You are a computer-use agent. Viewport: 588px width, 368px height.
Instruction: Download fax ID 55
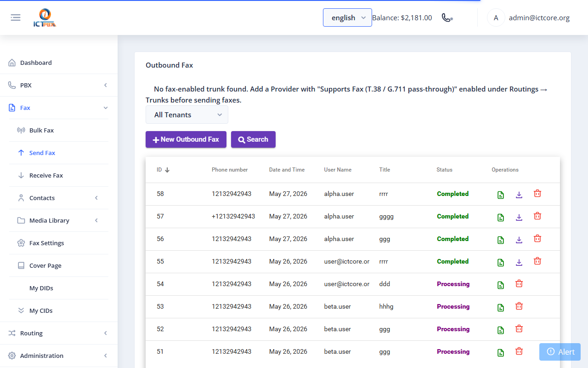pyautogui.click(x=519, y=262)
